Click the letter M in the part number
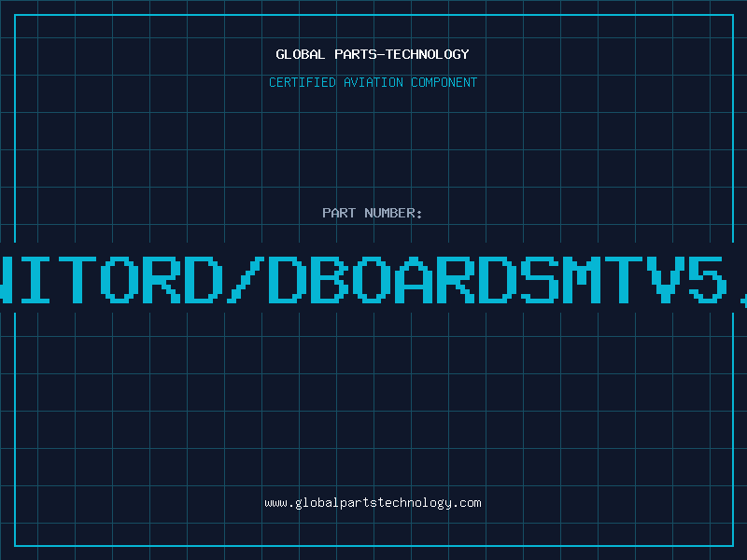Viewport: 747px width, 560px height. 582,279
